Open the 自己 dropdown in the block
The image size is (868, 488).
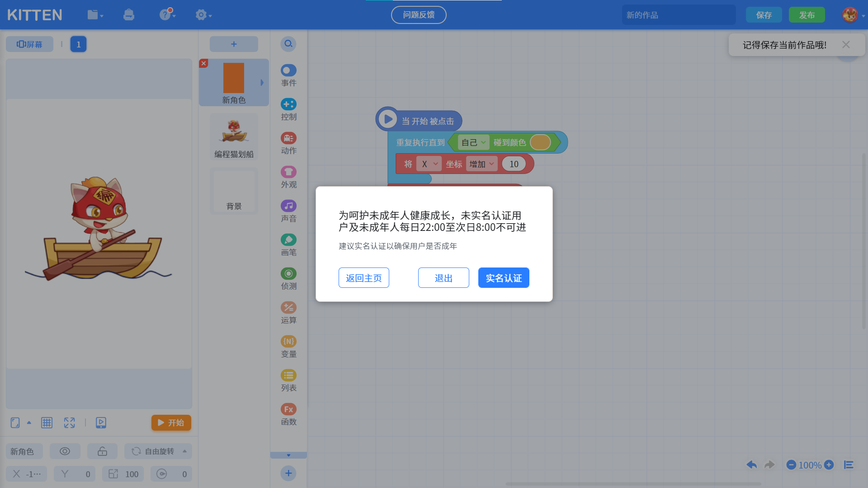(473, 142)
